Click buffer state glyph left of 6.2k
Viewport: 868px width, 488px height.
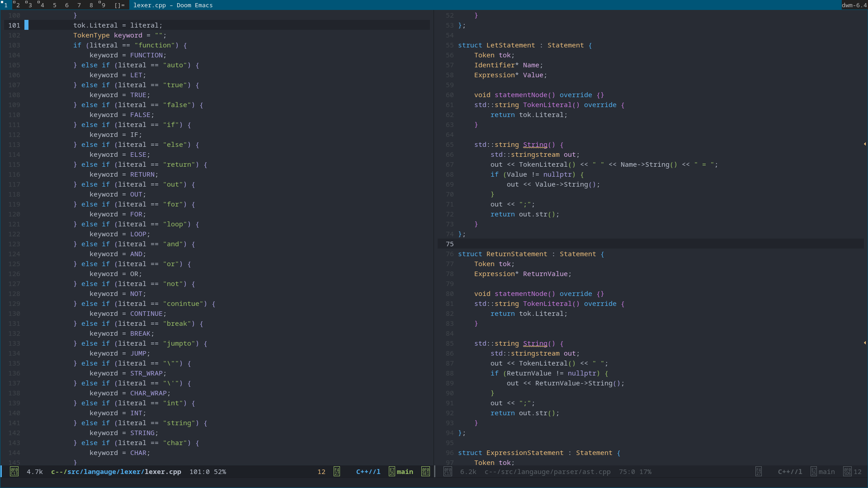tap(448, 472)
